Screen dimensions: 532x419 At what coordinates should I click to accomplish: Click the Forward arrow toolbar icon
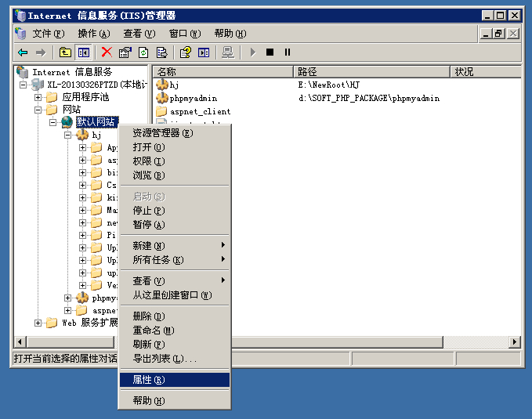click(x=41, y=52)
